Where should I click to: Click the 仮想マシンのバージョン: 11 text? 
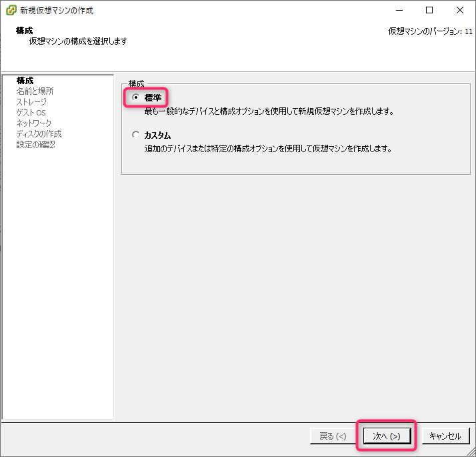click(x=431, y=31)
